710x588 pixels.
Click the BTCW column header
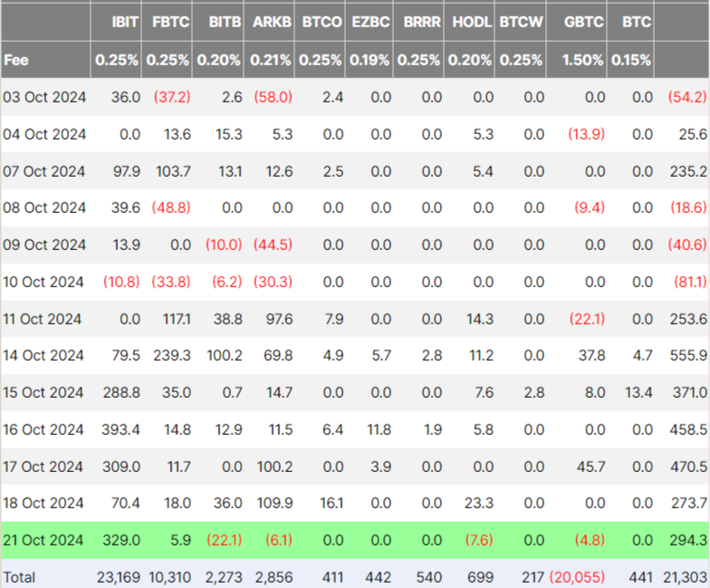523,22
